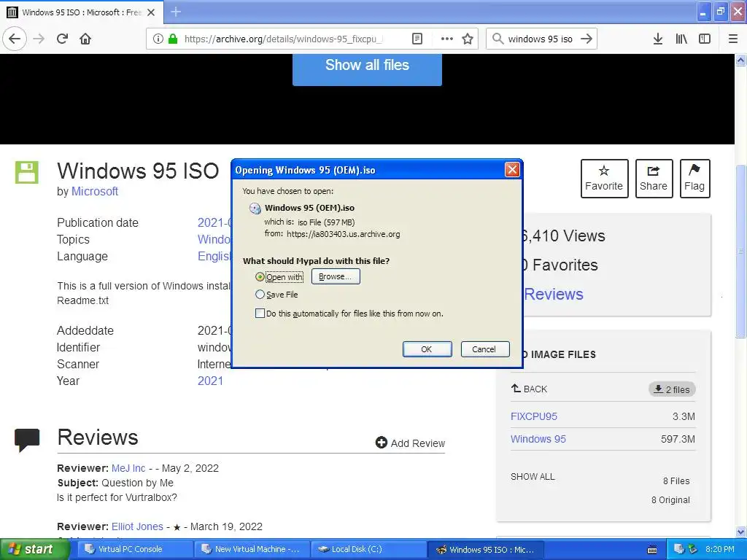This screenshot has width=747, height=560.
Task: Enable Do this automatically checkbox
Action: pyautogui.click(x=260, y=314)
